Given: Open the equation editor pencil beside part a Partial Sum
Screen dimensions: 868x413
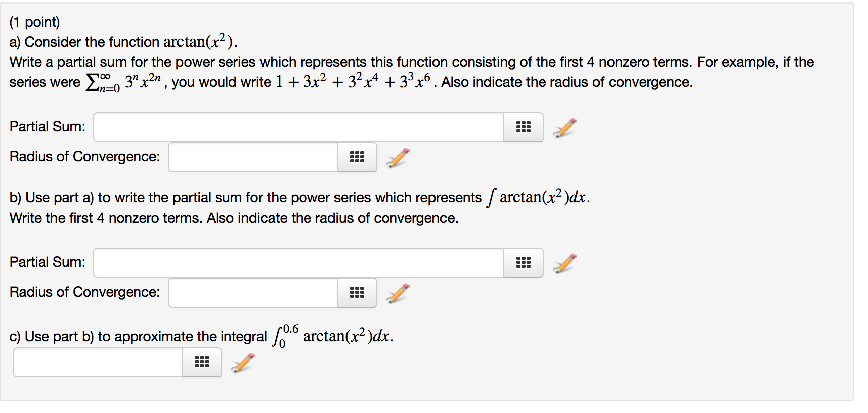Looking at the screenshot, I should (x=564, y=127).
